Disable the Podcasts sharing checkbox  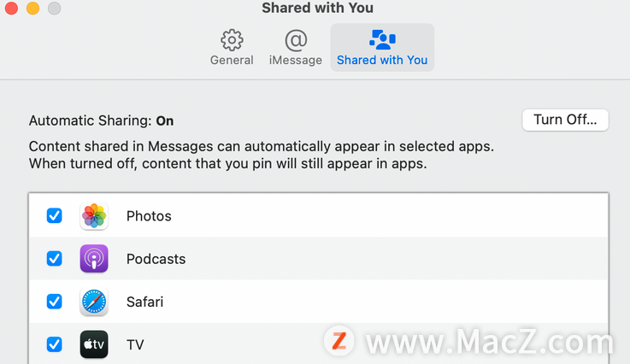coord(54,258)
